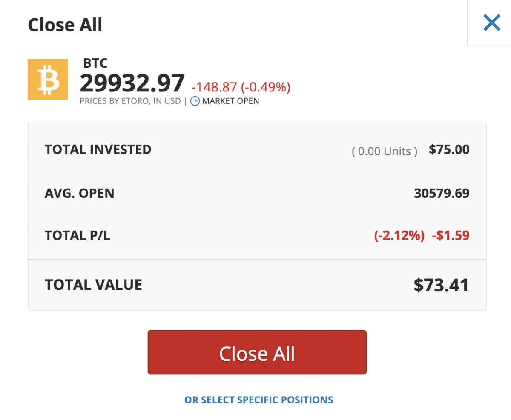The height and width of the screenshot is (420, 511).
Task: Tap the yellow cryptocurrency badge
Action: (48, 79)
